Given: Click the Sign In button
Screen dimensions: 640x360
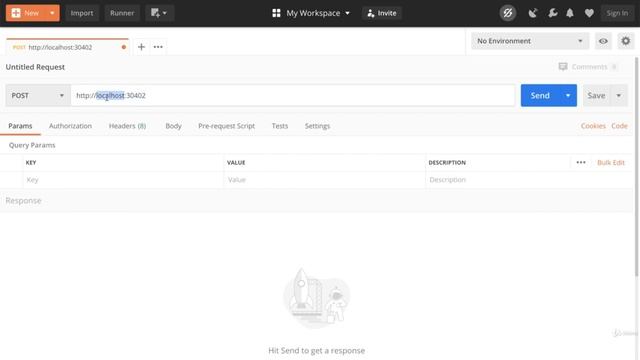Looking at the screenshot, I should 617,13.
